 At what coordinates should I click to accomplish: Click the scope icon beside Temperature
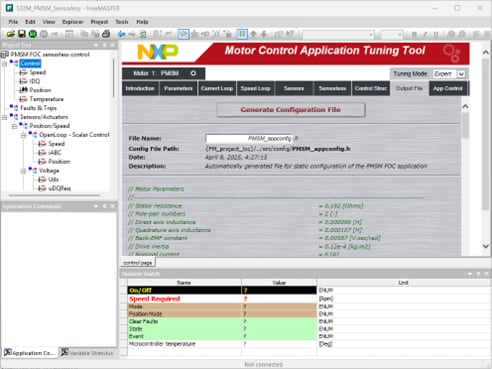coord(23,99)
